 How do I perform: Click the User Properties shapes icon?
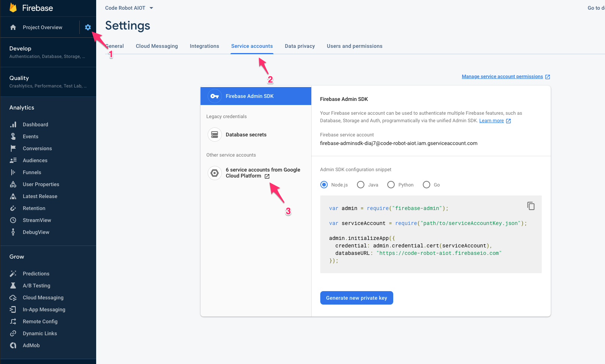13,184
